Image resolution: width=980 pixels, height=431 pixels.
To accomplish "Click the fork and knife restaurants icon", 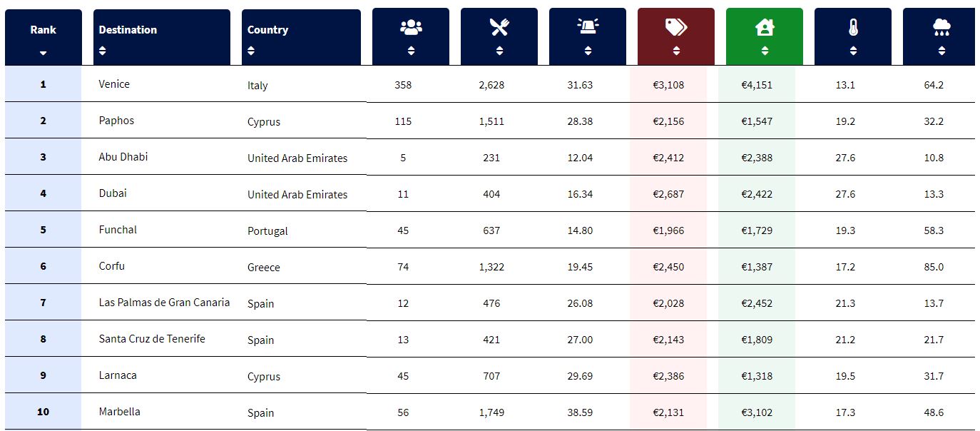I will pyautogui.click(x=499, y=28).
